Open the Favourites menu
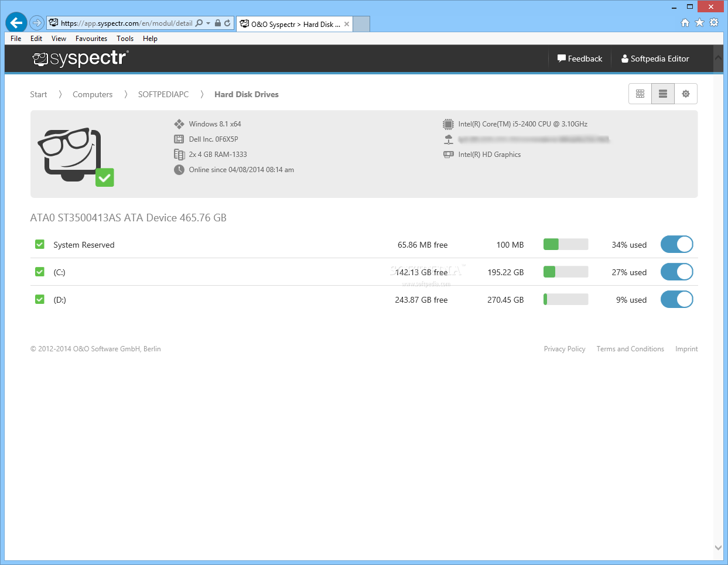This screenshot has height=565, width=728. click(91, 39)
